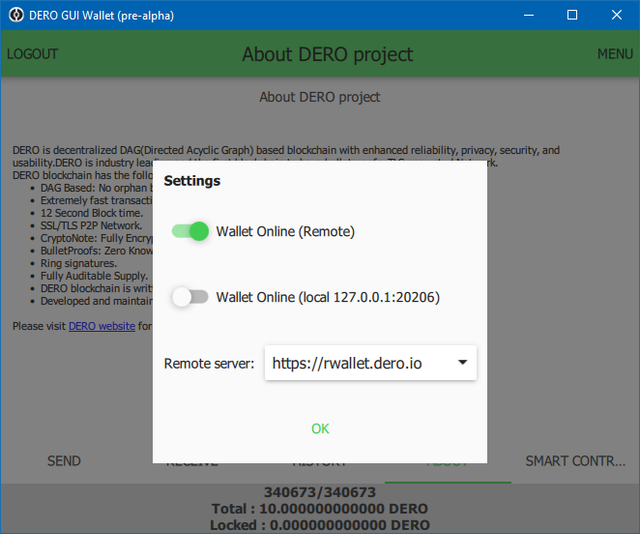The height and width of the screenshot is (534, 640).
Task: Click the About DERO project header title
Action: point(328,54)
